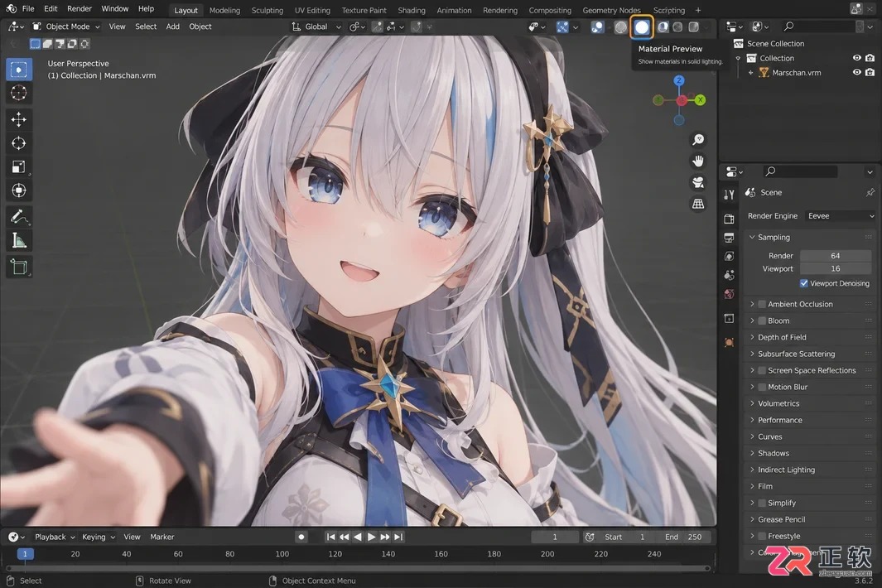This screenshot has width=882, height=588.
Task: Adjust the Render samples field 64
Action: (836, 256)
